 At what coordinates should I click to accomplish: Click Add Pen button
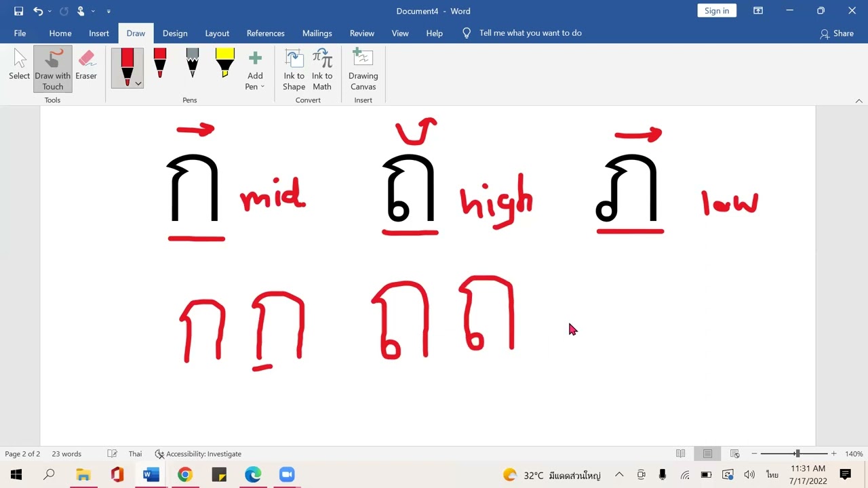(255, 70)
